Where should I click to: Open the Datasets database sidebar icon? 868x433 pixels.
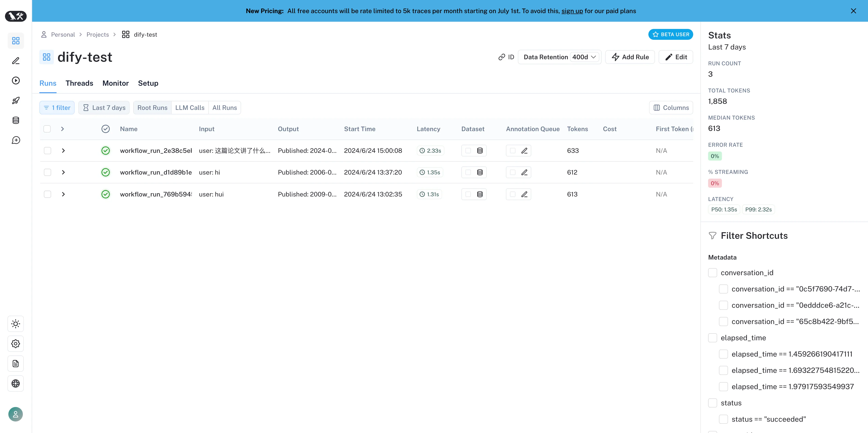point(16,120)
